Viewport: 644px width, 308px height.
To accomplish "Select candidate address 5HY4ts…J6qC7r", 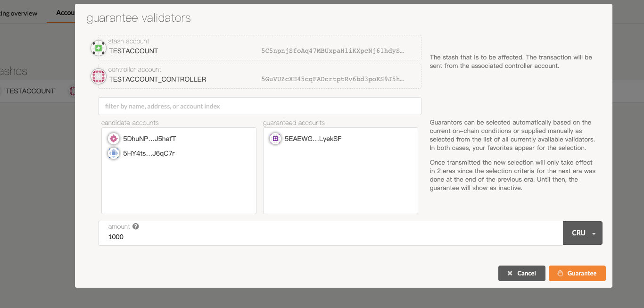I will (149, 153).
